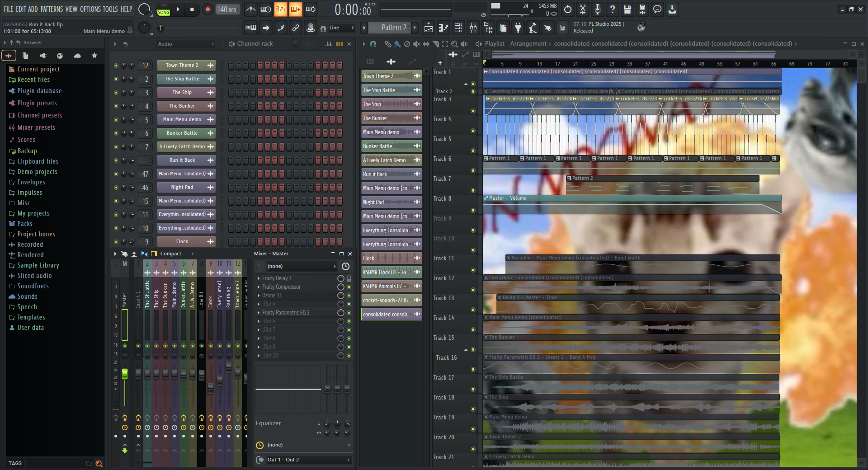Image resolution: width=868 pixels, height=470 pixels.
Task: Add a new pattern with the plus button
Action: [415, 28]
